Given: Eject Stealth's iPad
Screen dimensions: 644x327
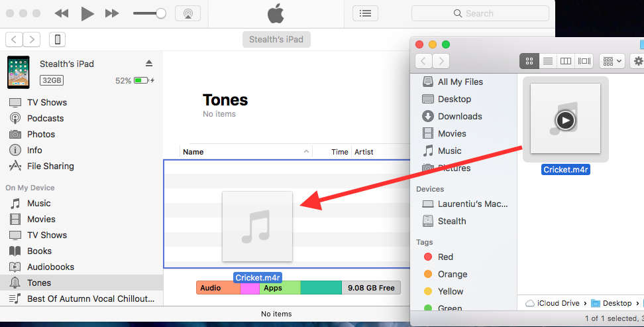Looking at the screenshot, I should [149, 64].
